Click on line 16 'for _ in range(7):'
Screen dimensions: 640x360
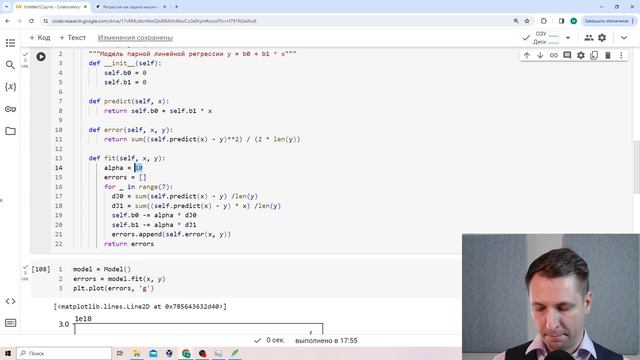[x=138, y=187]
